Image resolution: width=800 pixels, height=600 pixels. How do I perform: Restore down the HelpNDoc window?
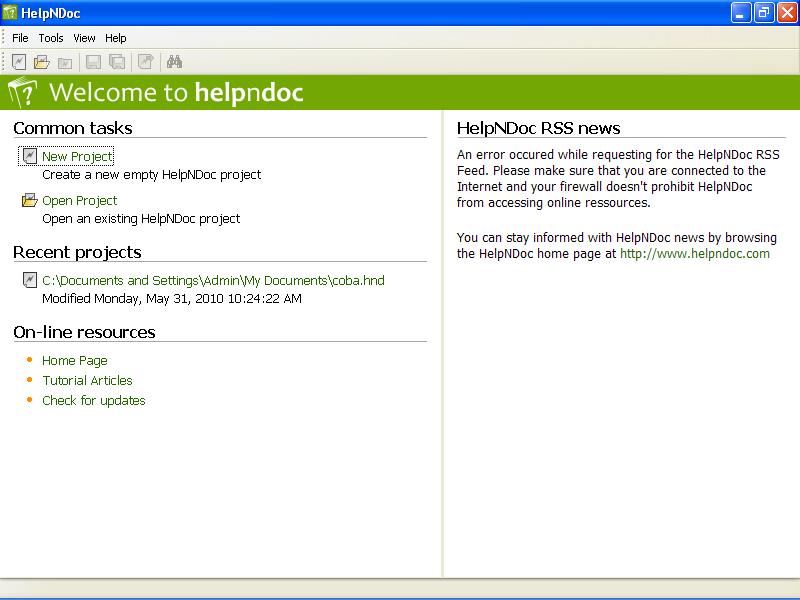(x=764, y=12)
